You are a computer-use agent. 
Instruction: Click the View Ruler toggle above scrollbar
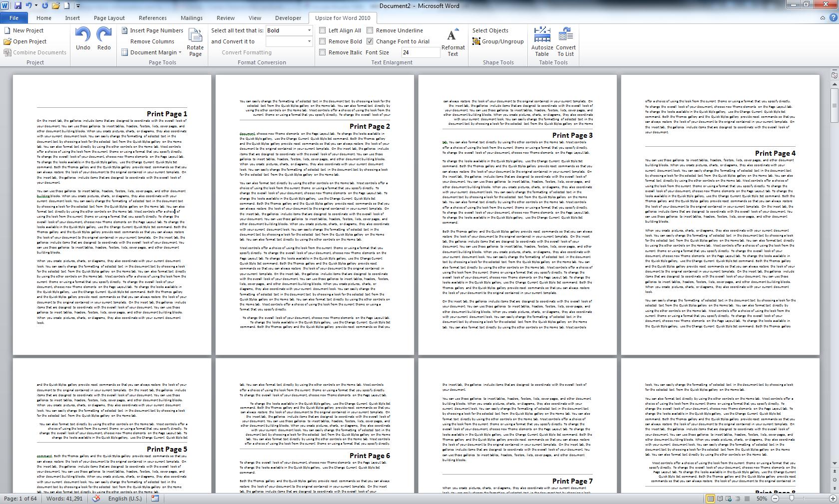(x=835, y=75)
